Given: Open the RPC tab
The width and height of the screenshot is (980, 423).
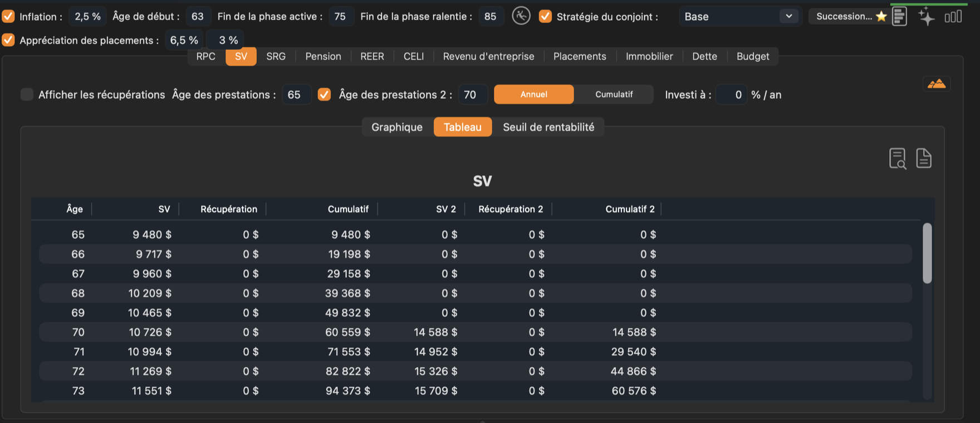Looking at the screenshot, I should [x=206, y=56].
